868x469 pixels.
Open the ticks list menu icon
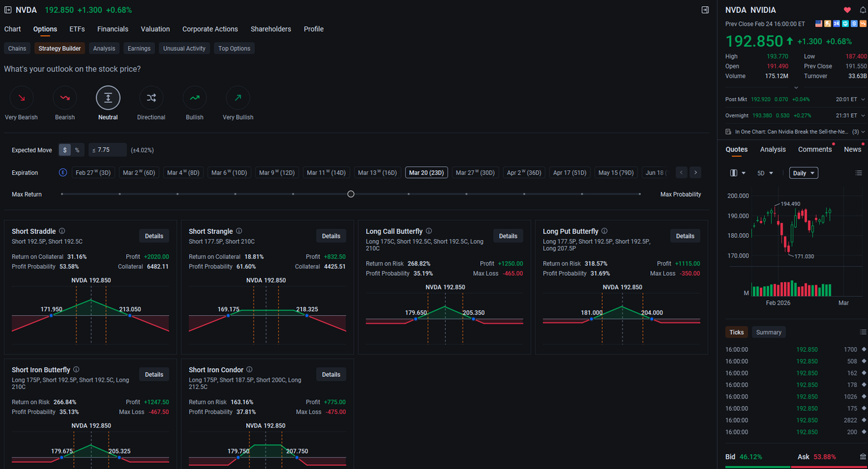click(863, 332)
